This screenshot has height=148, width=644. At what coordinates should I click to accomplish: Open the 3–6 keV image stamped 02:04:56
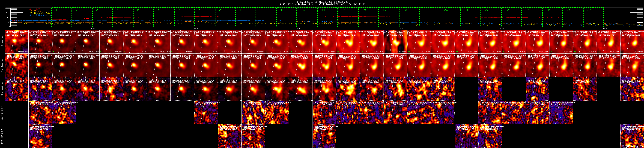[158, 42]
